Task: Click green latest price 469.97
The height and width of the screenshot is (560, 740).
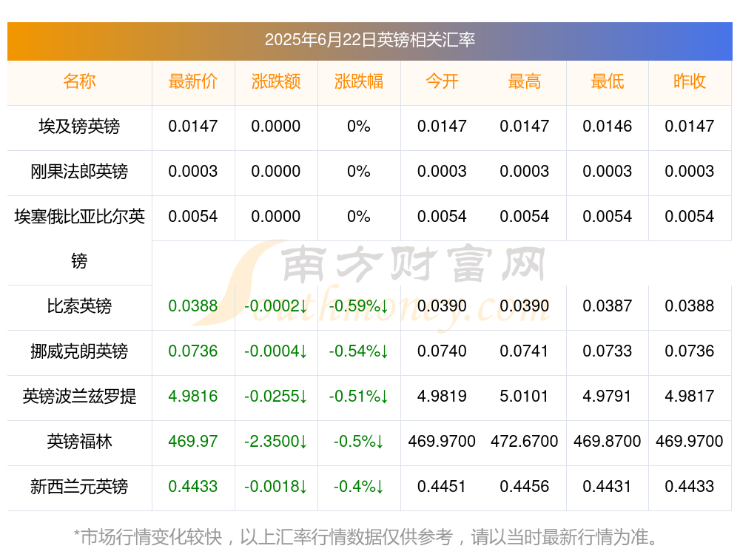Action: pos(193,442)
